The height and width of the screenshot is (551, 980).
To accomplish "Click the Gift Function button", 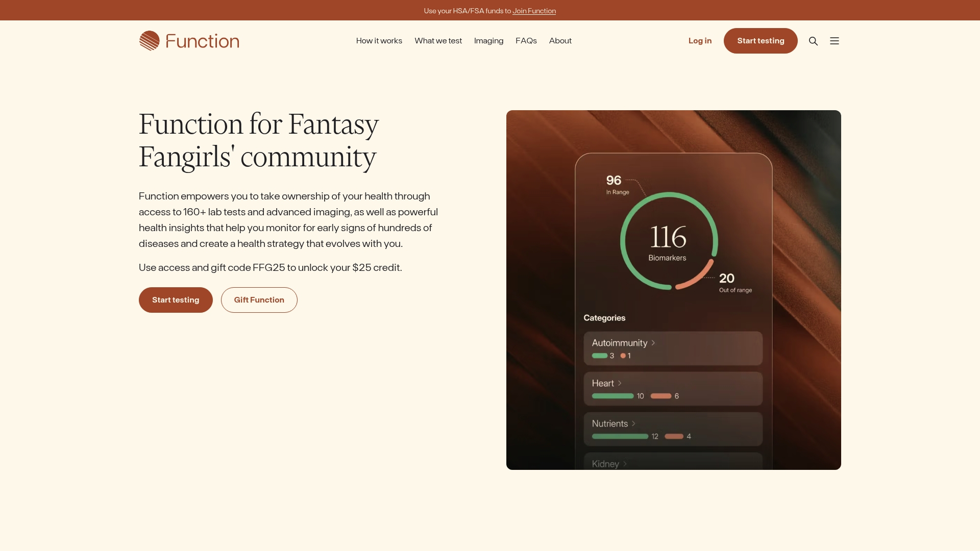I will pos(259,300).
